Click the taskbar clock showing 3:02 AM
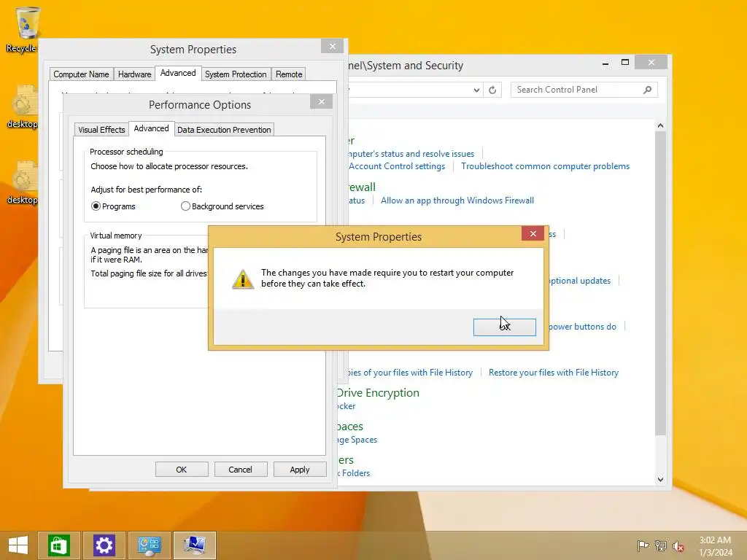747x560 pixels. pos(715,546)
